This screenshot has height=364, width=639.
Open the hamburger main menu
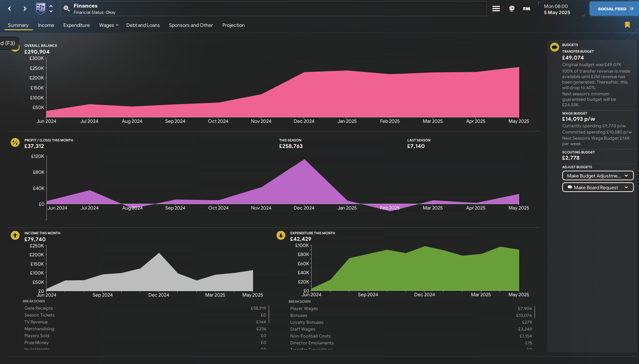[496, 9]
